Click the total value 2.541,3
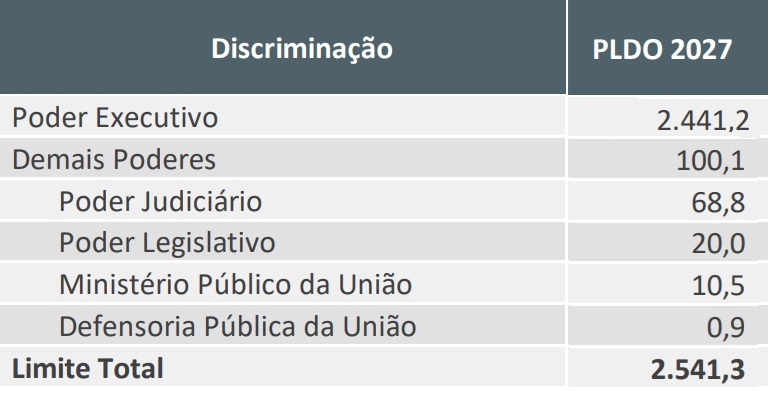Viewport: 768px width, 401px height. click(698, 370)
